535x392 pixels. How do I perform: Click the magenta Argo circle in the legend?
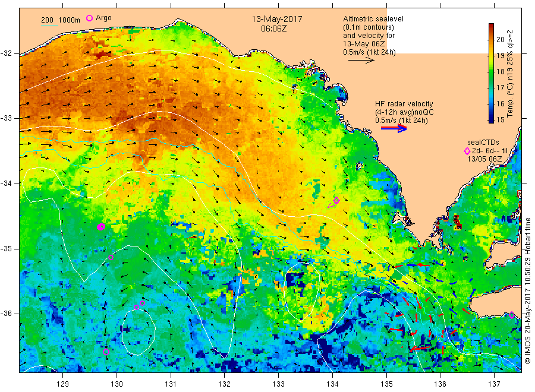coord(89,18)
